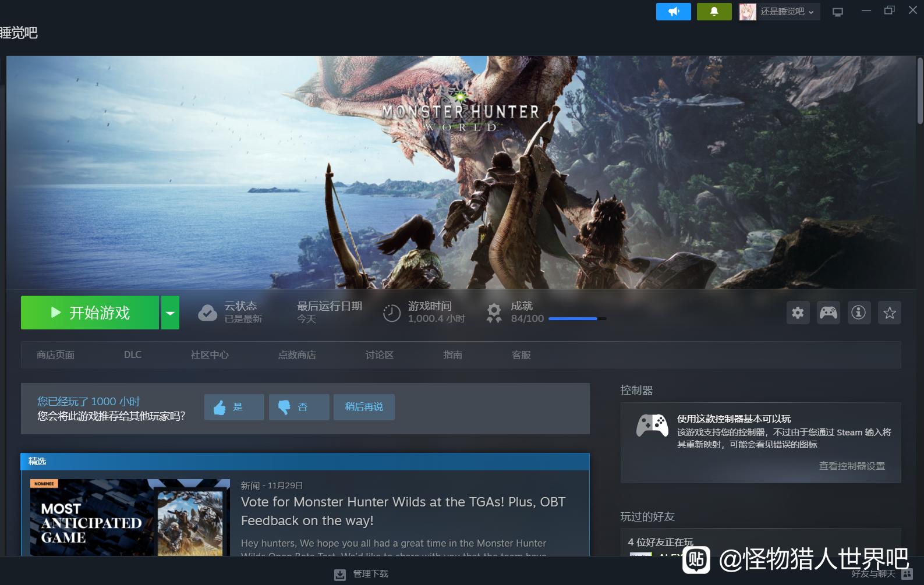Click the 新闻 - 11月29日 date label

pyautogui.click(x=272, y=485)
